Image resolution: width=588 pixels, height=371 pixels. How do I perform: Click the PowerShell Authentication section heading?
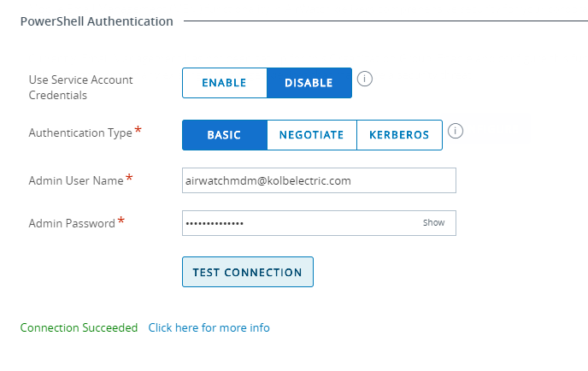[x=97, y=21]
